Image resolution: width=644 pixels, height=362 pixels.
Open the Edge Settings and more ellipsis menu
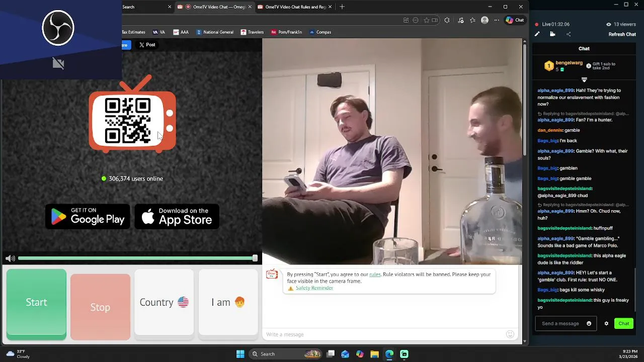tap(497, 20)
